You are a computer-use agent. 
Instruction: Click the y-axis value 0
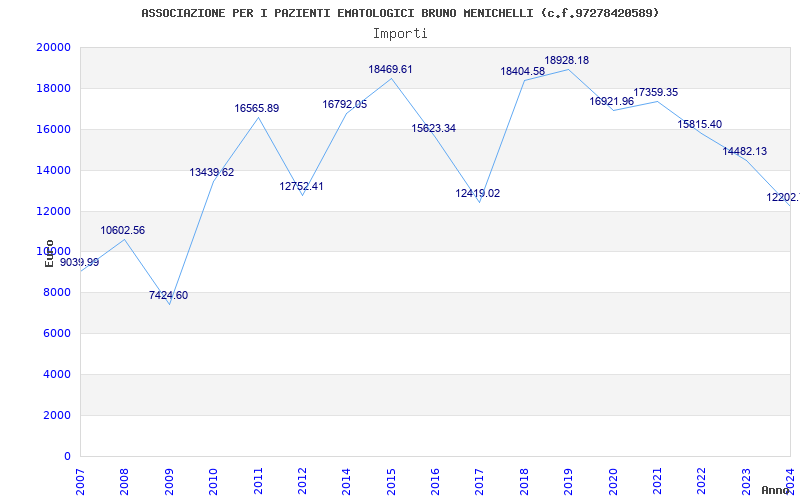coord(67,456)
